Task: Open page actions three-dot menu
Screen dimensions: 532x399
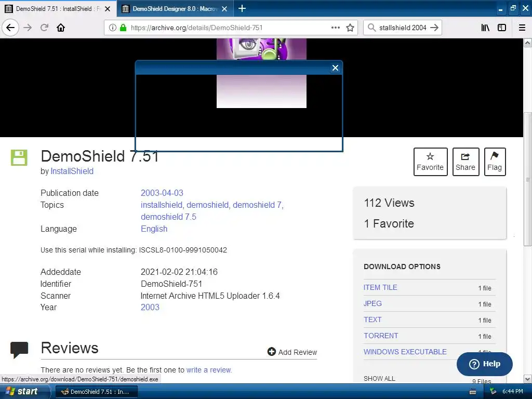Action: (335, 28)
